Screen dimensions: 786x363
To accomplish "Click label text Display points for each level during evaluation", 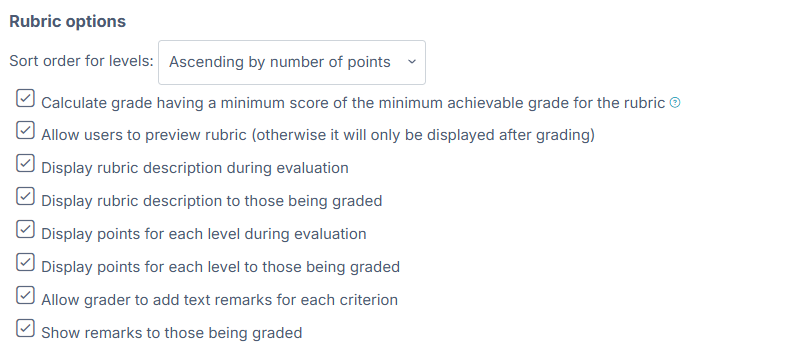I will coord(204,234).
